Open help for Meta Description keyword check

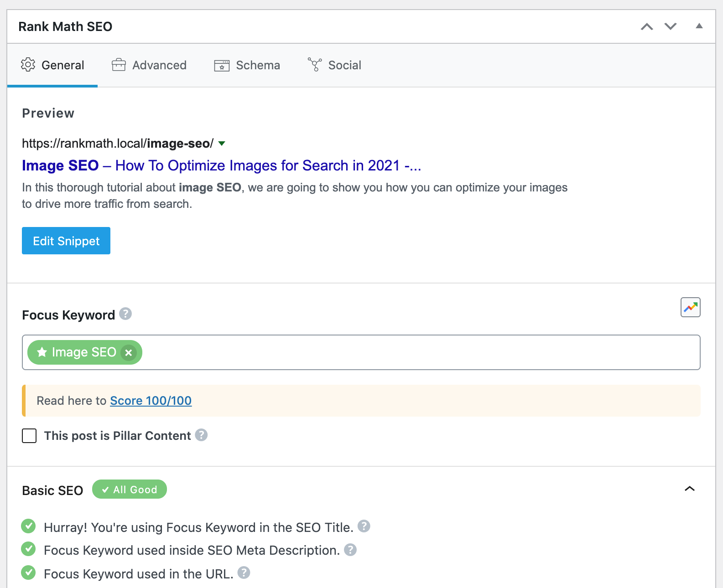click(350, 550)
